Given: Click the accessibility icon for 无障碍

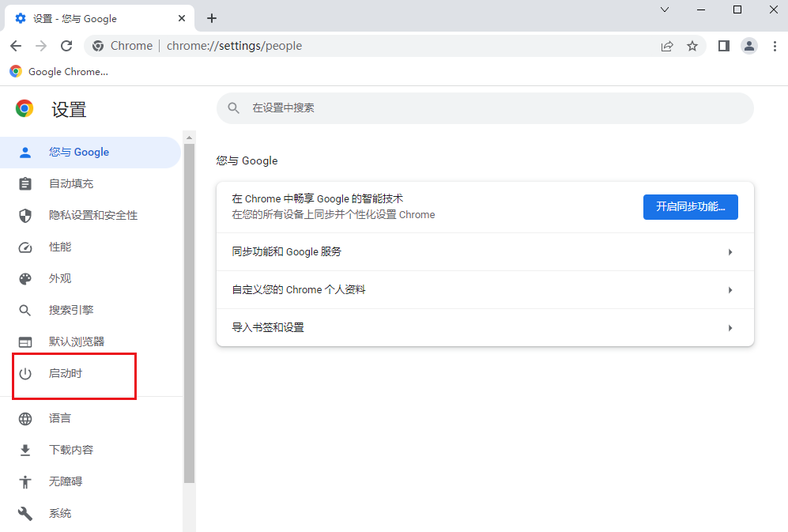Looking at the screenshot, I should coord(25,482).
